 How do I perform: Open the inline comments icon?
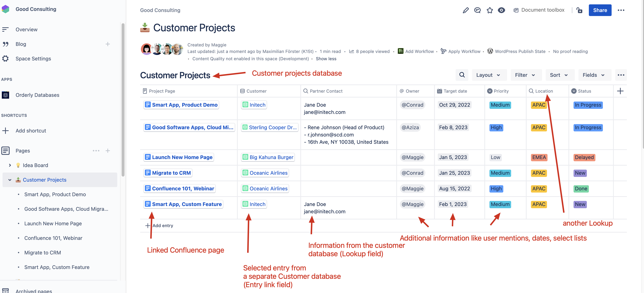pyautogui.click(x=477, y=10)
